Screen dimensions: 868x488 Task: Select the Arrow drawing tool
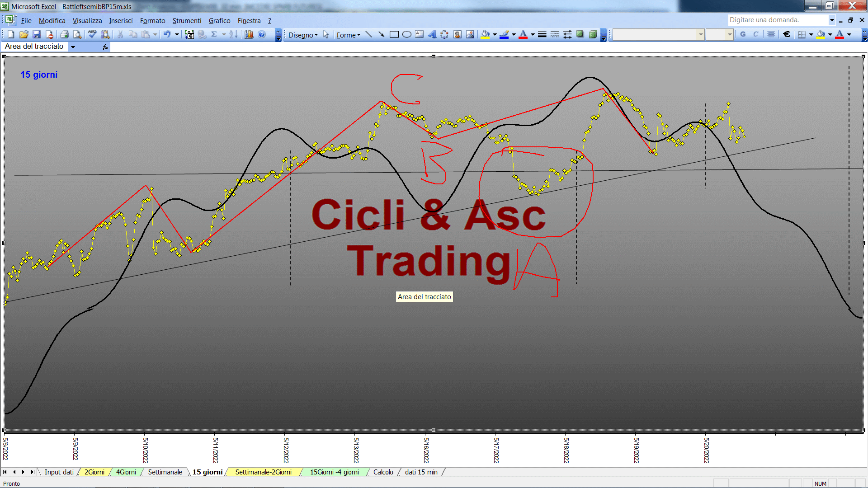(381, 34)
